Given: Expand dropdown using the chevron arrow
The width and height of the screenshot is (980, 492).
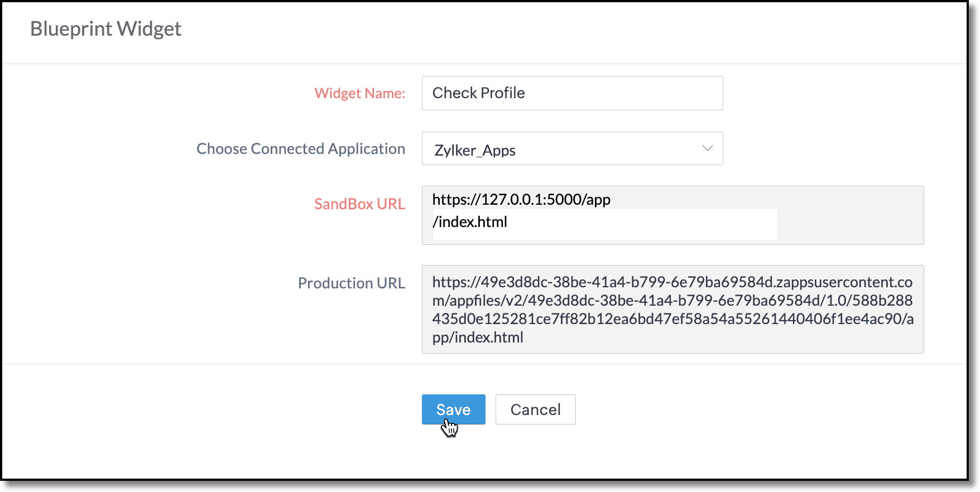Looking at the screenshot, I should pyautogui.click(x=707, y=148).
